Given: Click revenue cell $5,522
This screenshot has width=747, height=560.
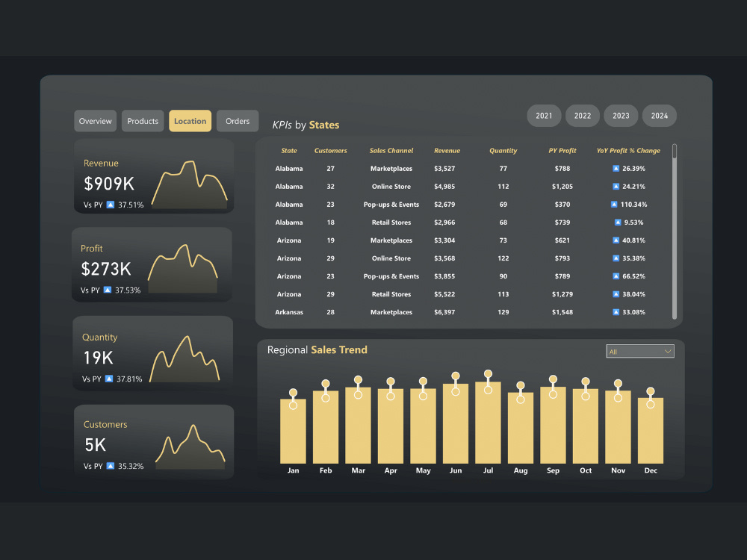Looking at the screenshot, I should (x=444, y=294).
